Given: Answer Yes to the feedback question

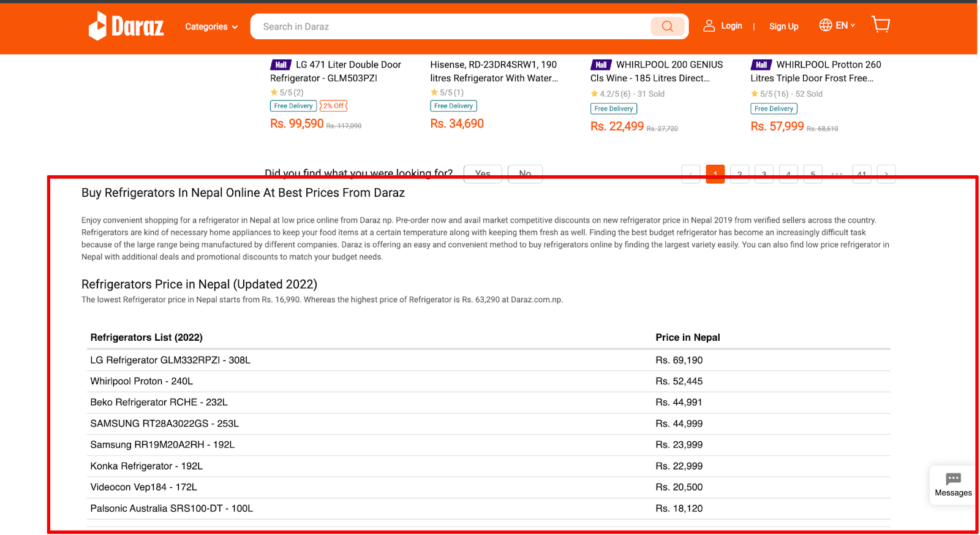Looking at the screenshot, I should click(x=483, y=173).
